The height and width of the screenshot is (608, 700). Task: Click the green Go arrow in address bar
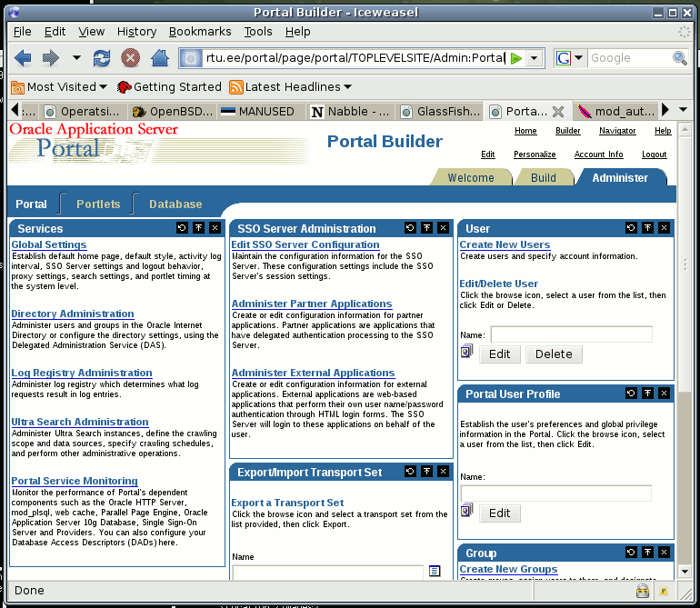tap(516, 58)
